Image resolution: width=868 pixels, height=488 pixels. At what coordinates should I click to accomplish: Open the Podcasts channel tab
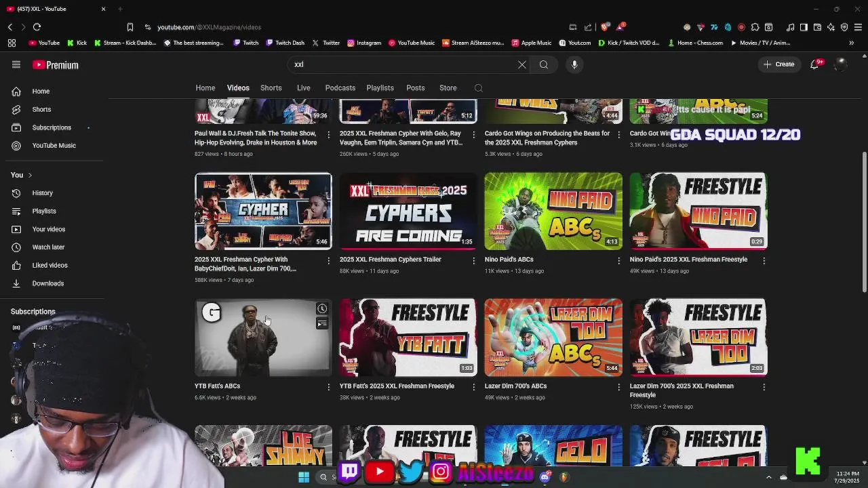(340, 88)
